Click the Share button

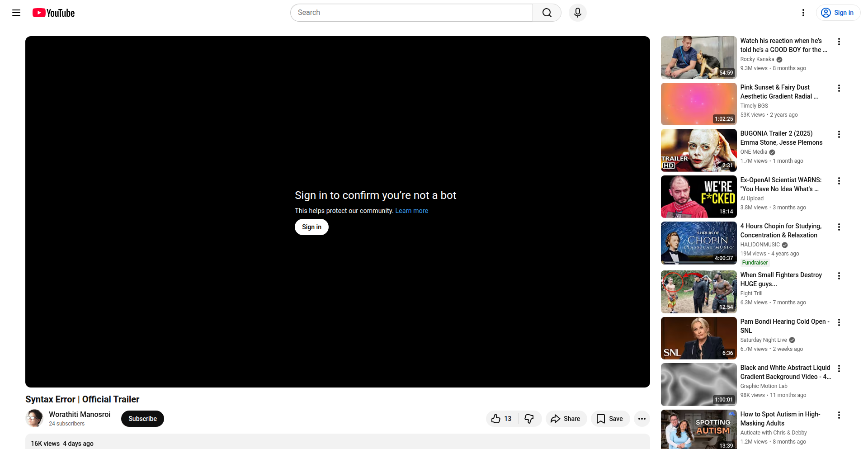pos(566,419)
